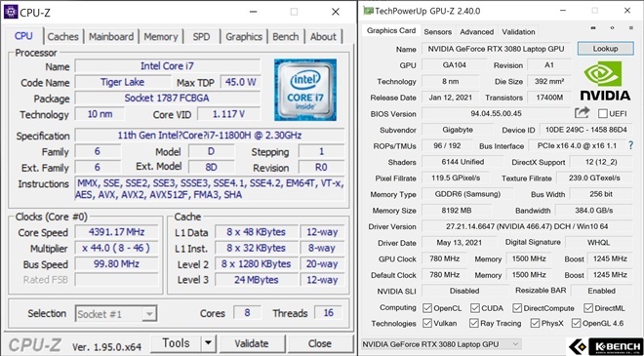Select the CPU tab in CPU-Z
Viewport: 644px width, 356px height.
click(x=23, y=36)
